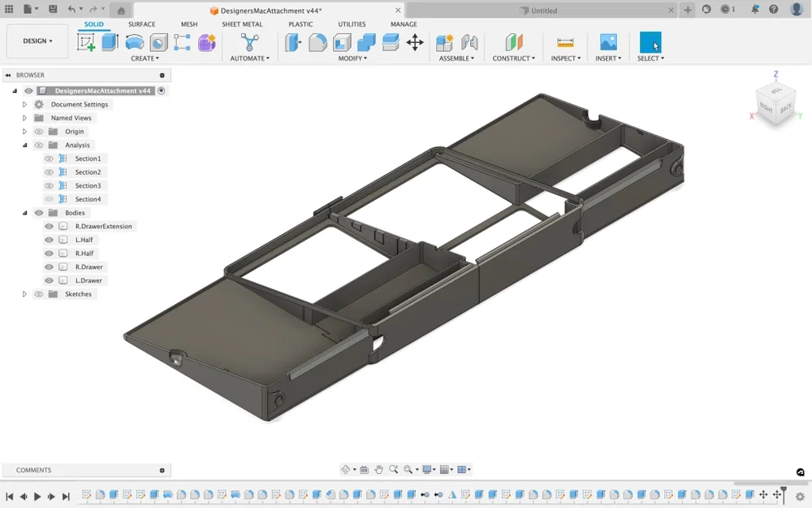Select the Rectangular Pattern tool icon
The width and height of the screenshot is (812, 508).
coord(182,42)
